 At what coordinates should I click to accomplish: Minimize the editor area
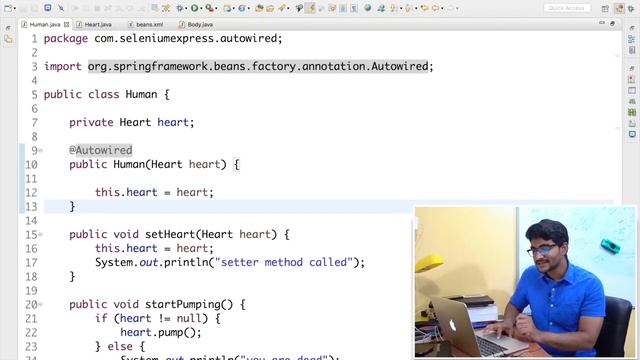click(x=602, y=23)
